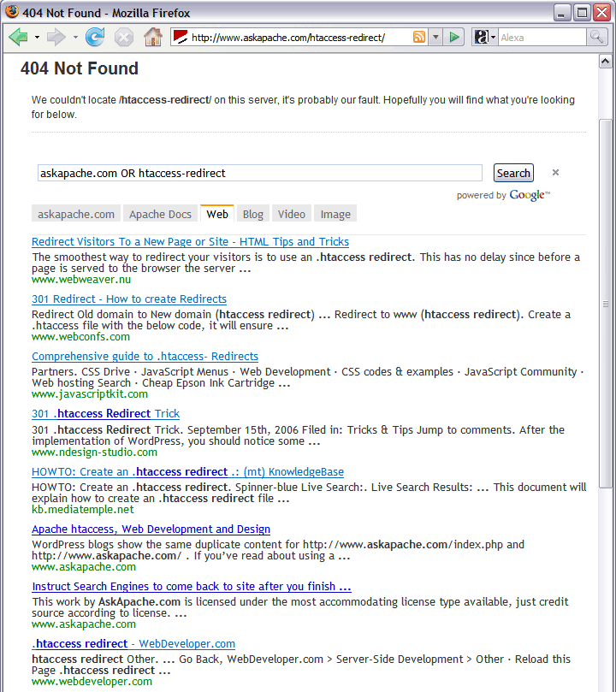616x692 pixels.
Task: Open the 301 .htaccess Redirect Trick result
Action: point(105,414)
